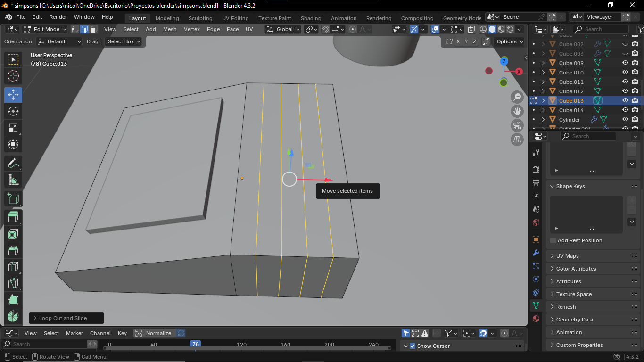Open the File menu
Screen dimensions: 644x362
tap(21, 17)
